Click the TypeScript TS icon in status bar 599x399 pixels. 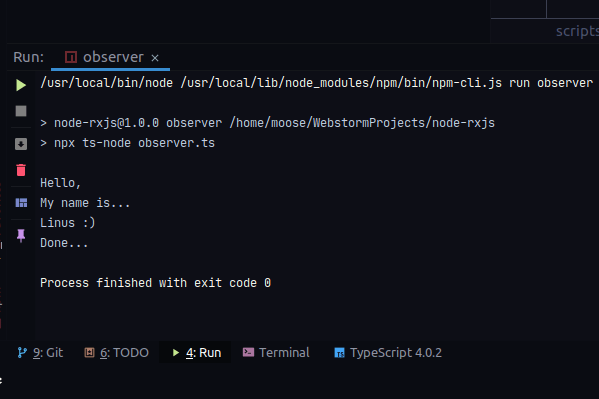[339, 352]
